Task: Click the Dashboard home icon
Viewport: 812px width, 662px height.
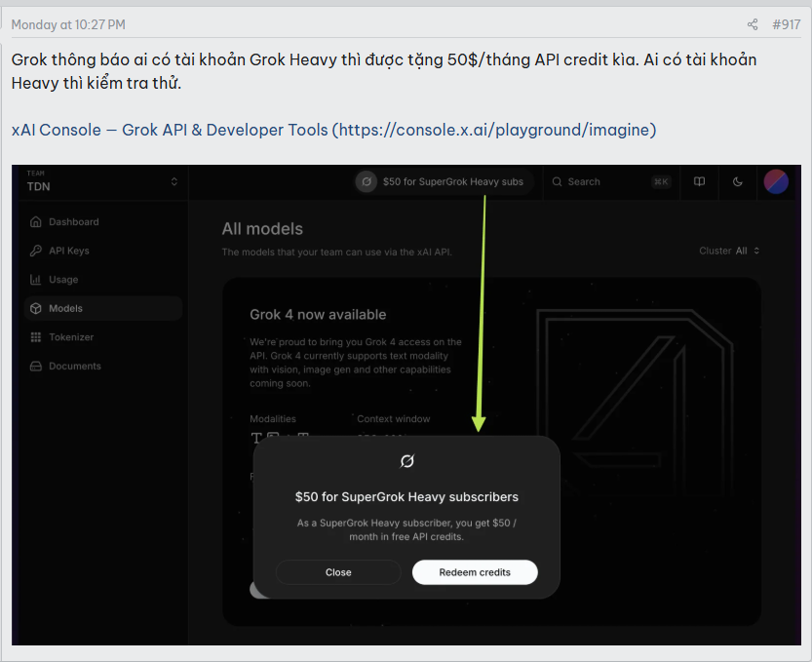Action: pyautogui.click(x=36, y=221)
